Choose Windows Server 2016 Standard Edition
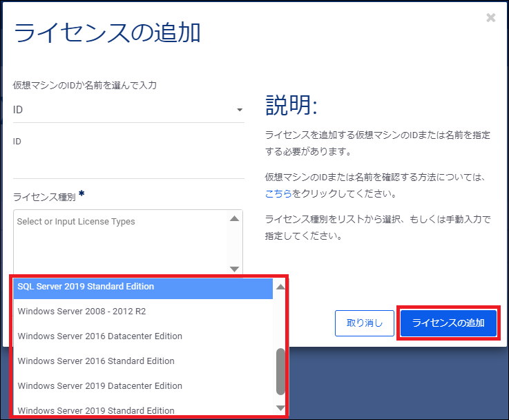The image size is (509, 420). (143, 361)
